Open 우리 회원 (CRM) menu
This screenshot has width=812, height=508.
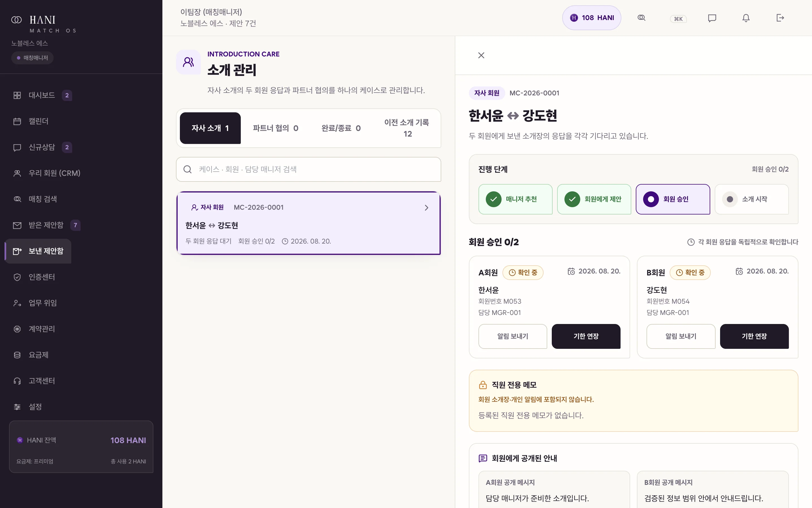tap(47, 173)
